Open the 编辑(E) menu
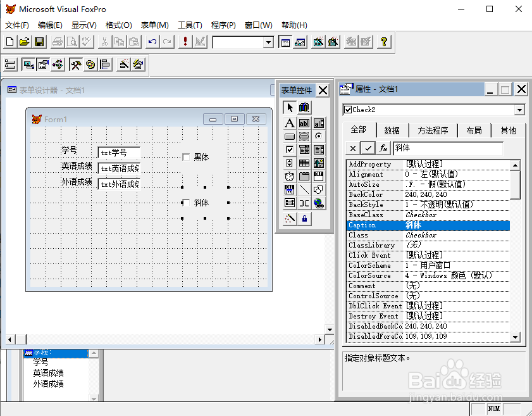The height and width of the screenshot is (416, 532). (50, 25)
